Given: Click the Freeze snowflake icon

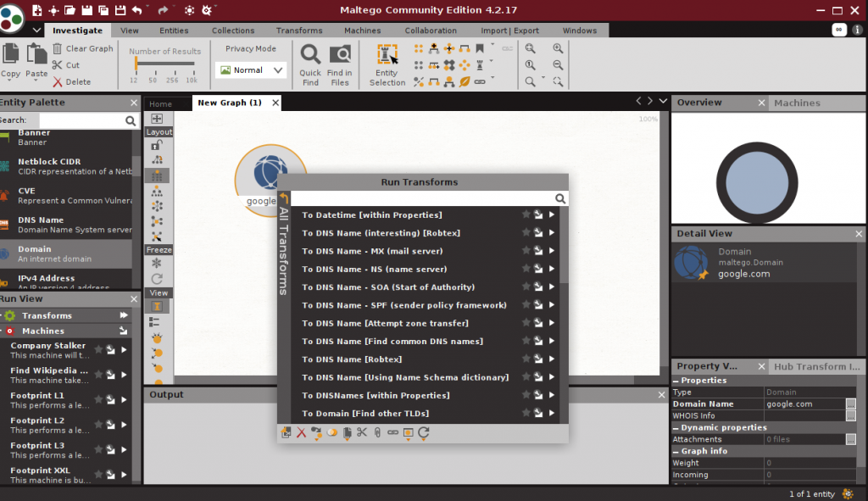Looking at the screenshot, I should (157, 263).
